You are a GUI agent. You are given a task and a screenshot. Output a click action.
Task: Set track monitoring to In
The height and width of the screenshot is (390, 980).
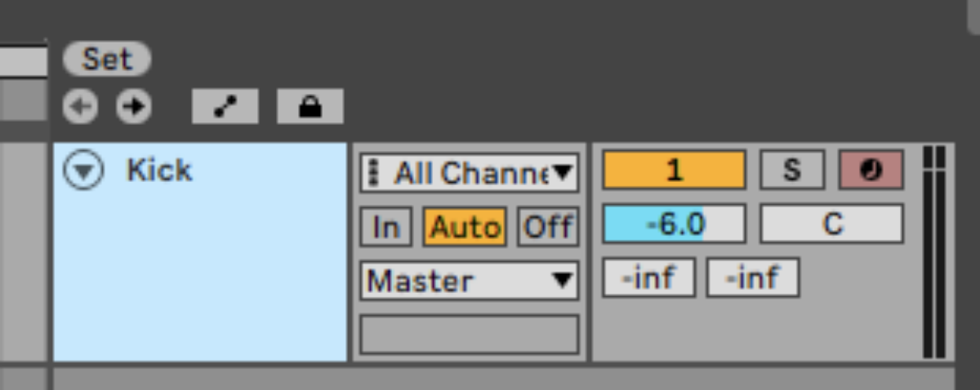(386, 227)
